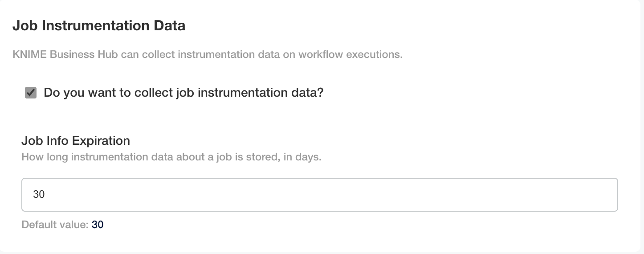
Task: Click the middle of the expiration days text box
Action: tap(319, 195)
